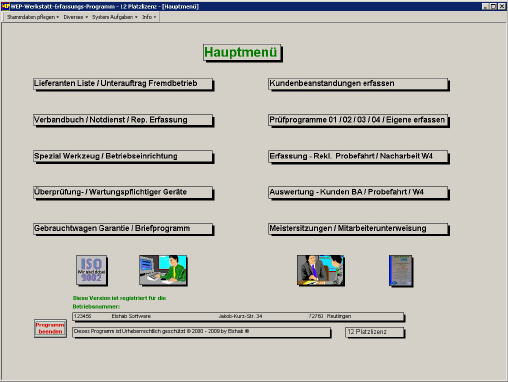Click the copyright notice field
The width and height of the screenshot is (508, 382).
pyautogui.click(x=201, y=332)
